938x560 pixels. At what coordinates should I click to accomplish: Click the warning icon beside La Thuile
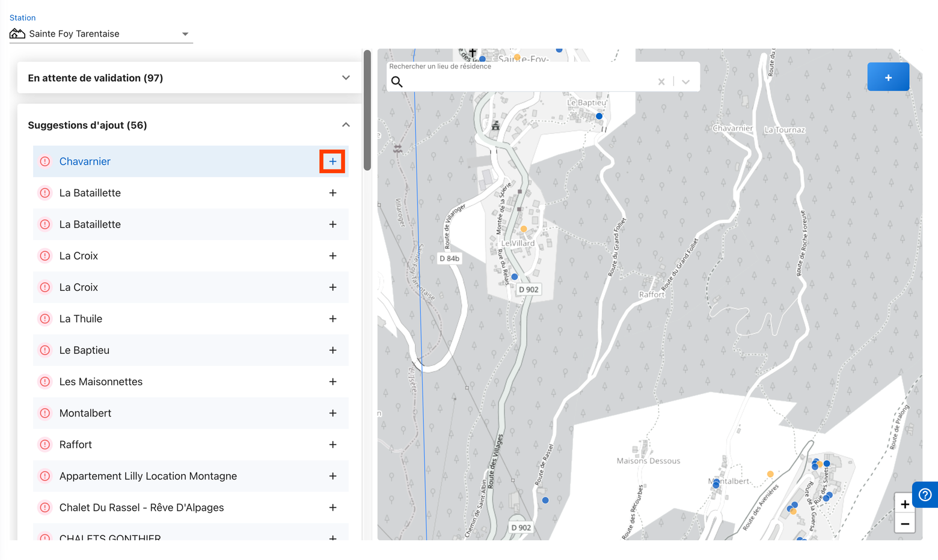[x=45, y=319]
